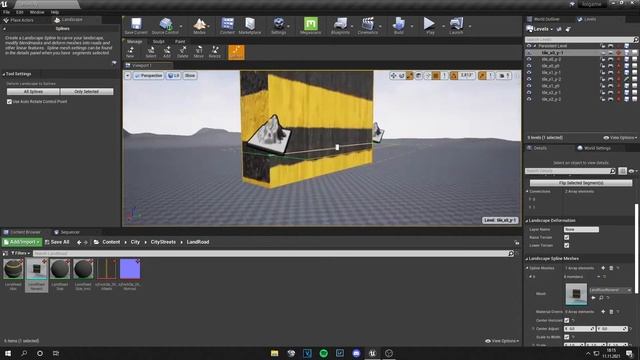Screen dimensions: 640x360
Task: Open the Edit menu
Action: [x=20, y=12]
